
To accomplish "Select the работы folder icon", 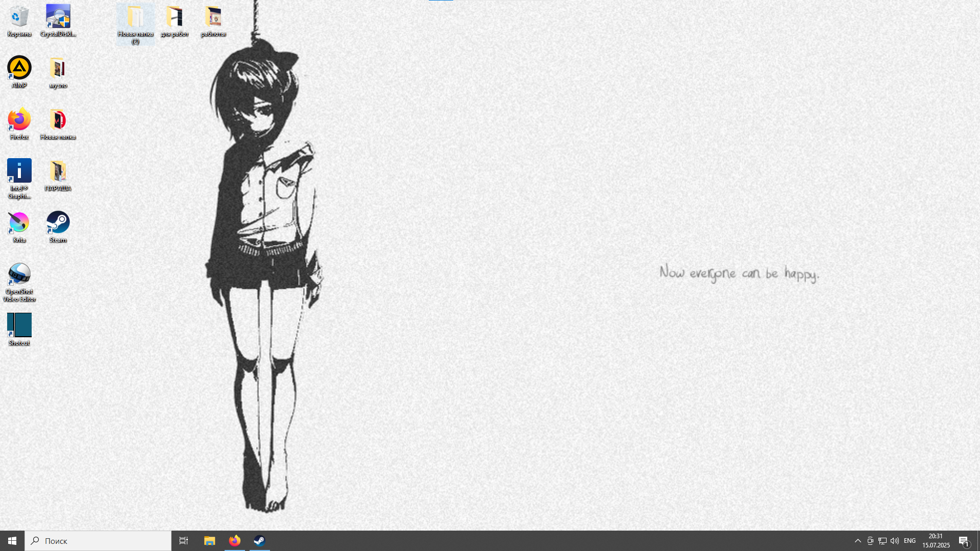I will (x=213, y=21).
